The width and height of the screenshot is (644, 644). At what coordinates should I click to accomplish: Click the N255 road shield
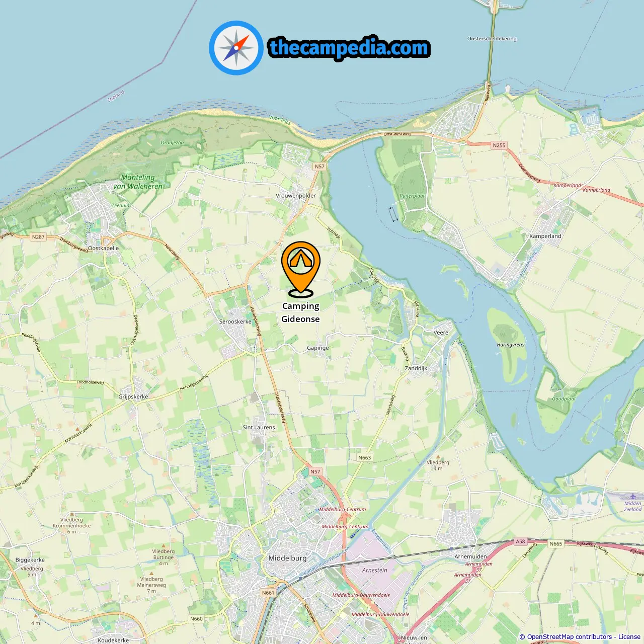(x=499, y=145)
